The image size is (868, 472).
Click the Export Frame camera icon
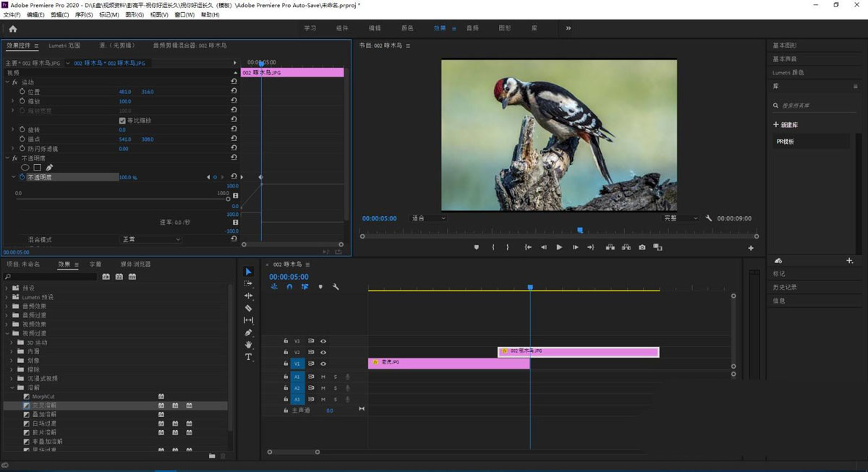pos(642,247)
